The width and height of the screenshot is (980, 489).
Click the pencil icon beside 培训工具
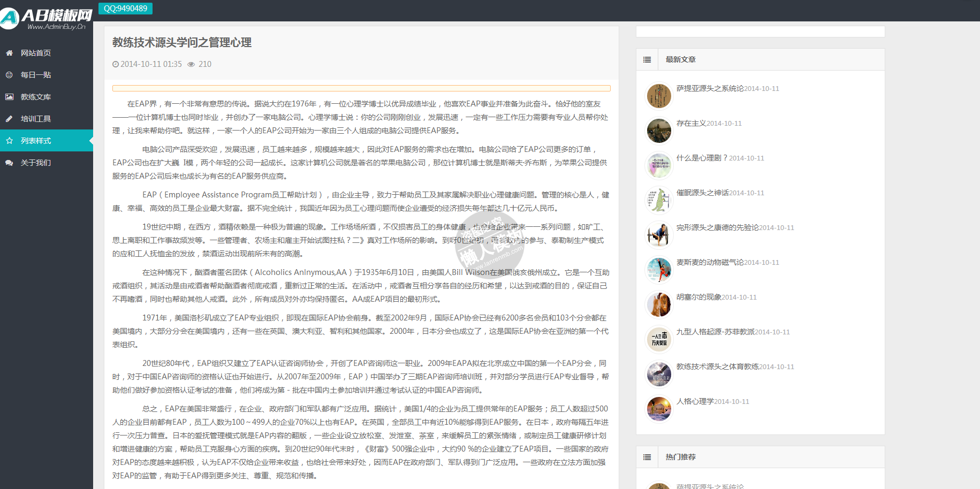(9, 119)
